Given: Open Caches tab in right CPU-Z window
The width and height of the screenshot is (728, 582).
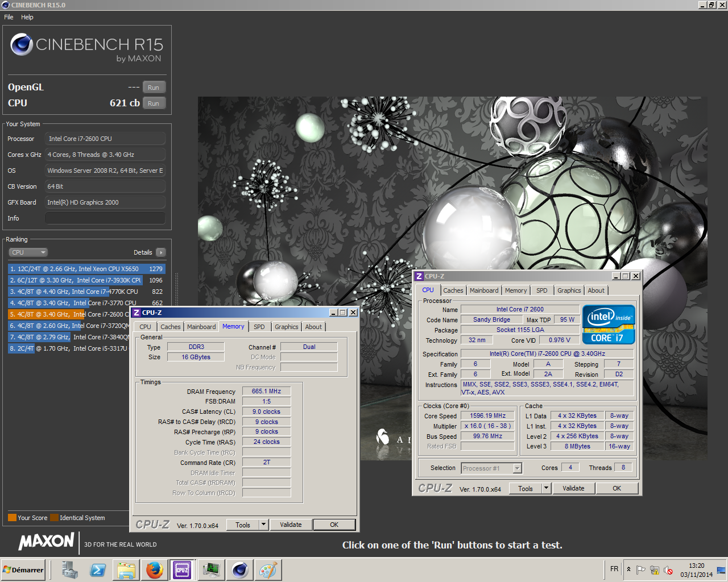Looking at the screenshot, I should point(453,290).
